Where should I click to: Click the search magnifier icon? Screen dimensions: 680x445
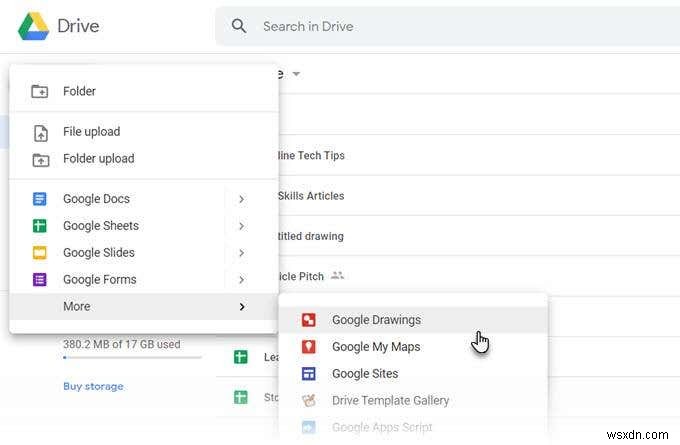239,26
